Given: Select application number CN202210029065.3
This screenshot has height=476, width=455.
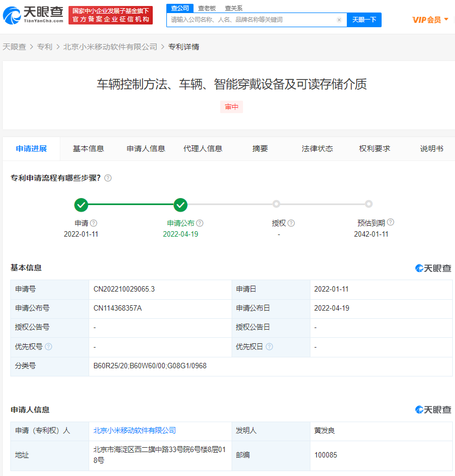Looking at the screenshot, I should point(124,289).
